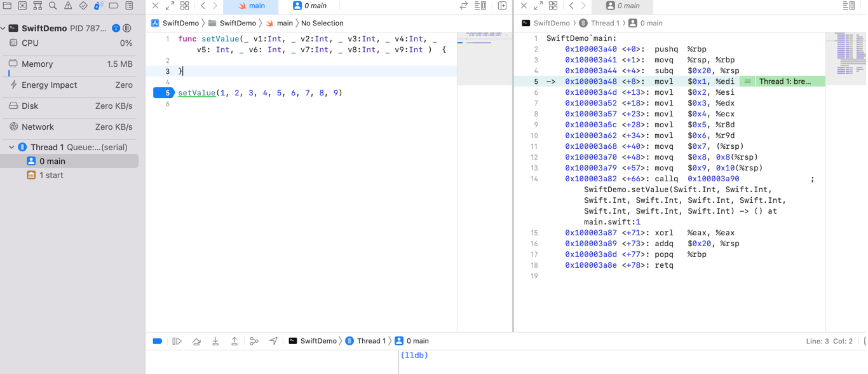Open the Breakpoint navigator icon

click(114, 6)
